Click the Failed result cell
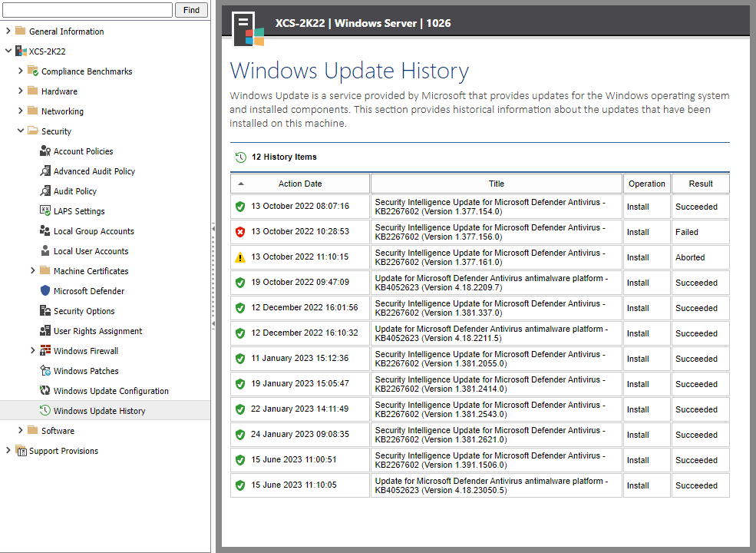The image size is (756, 553). point(701,232)
